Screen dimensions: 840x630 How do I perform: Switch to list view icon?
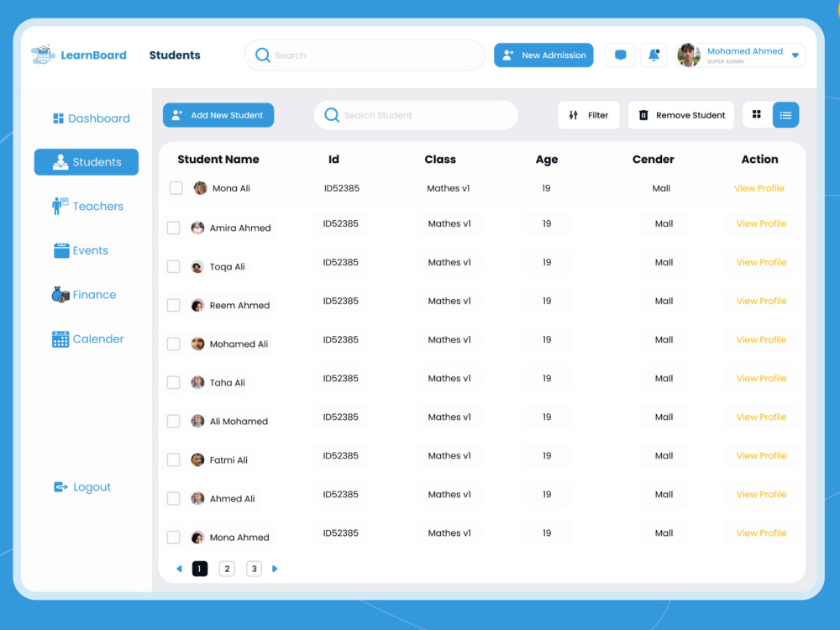pyautogui.click(x=785, y=114)
